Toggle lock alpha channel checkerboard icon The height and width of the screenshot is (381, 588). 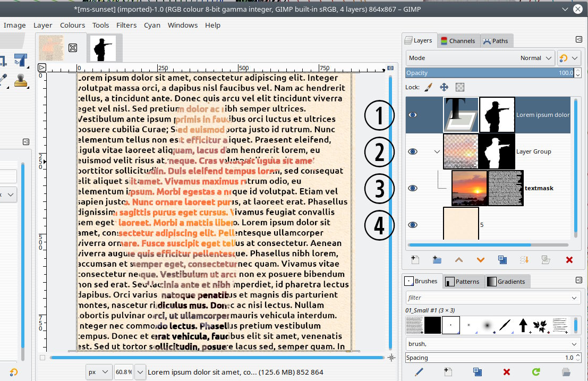[460, 87]
